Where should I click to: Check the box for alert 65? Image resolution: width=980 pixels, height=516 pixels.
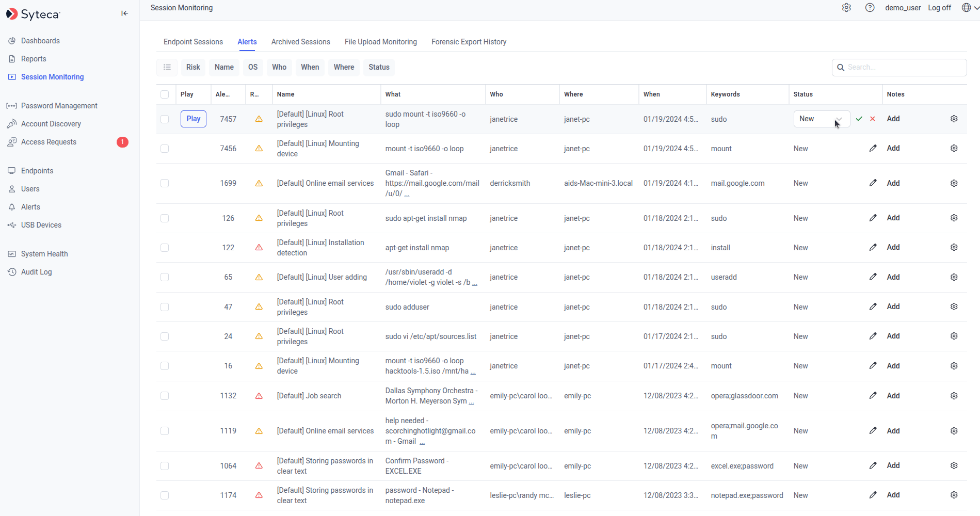point(165,277)
